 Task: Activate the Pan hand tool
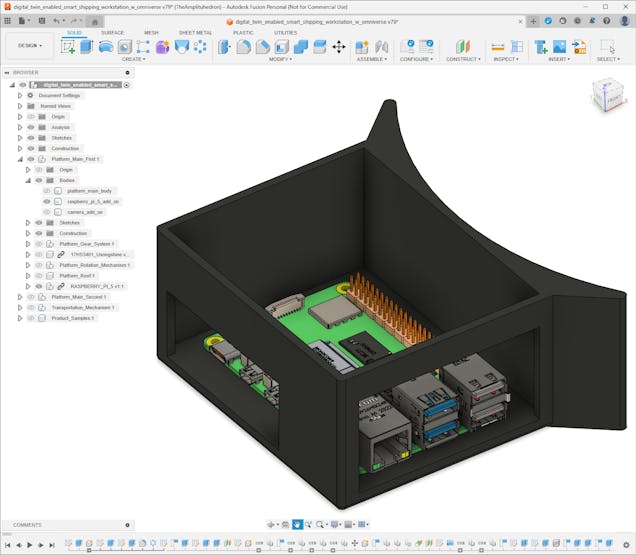pyautogui.click(x=297, y=524)
